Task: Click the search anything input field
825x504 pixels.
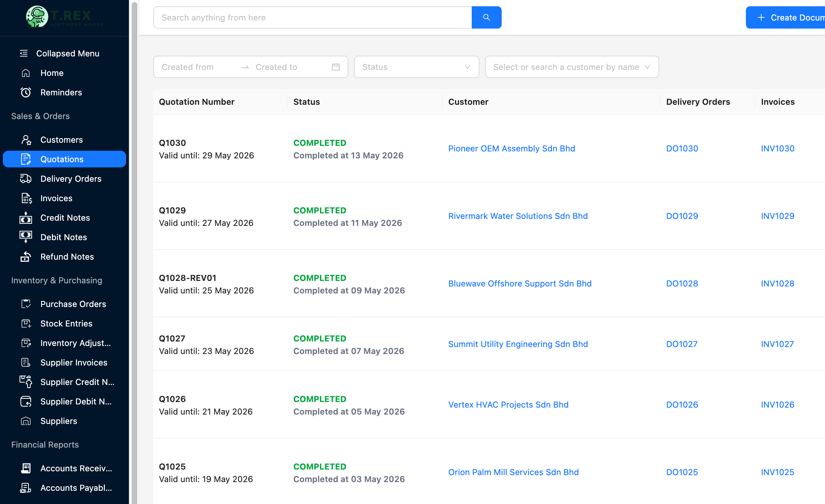Action: click(313, 17)
